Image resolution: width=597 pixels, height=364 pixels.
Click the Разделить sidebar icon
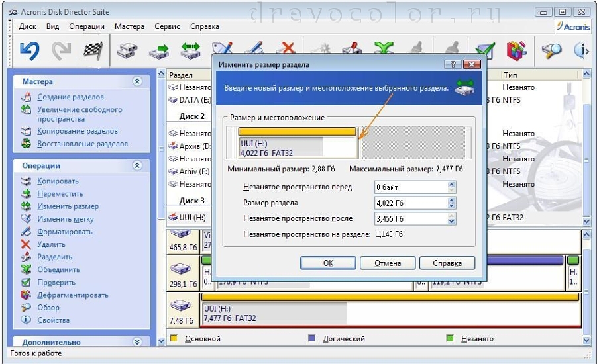point(26,257)
